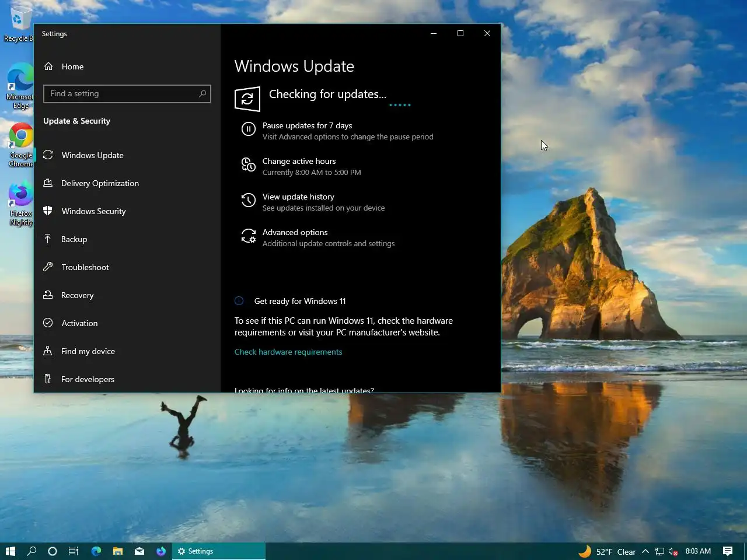The image size is (747, 560).
Task: Click the network tray icon
Action: (x=659, y=551)
